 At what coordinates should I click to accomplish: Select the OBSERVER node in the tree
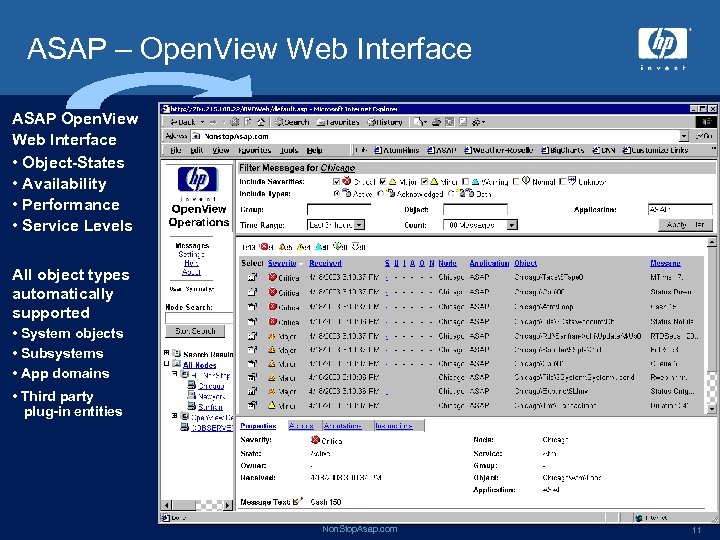click(212, 427)
